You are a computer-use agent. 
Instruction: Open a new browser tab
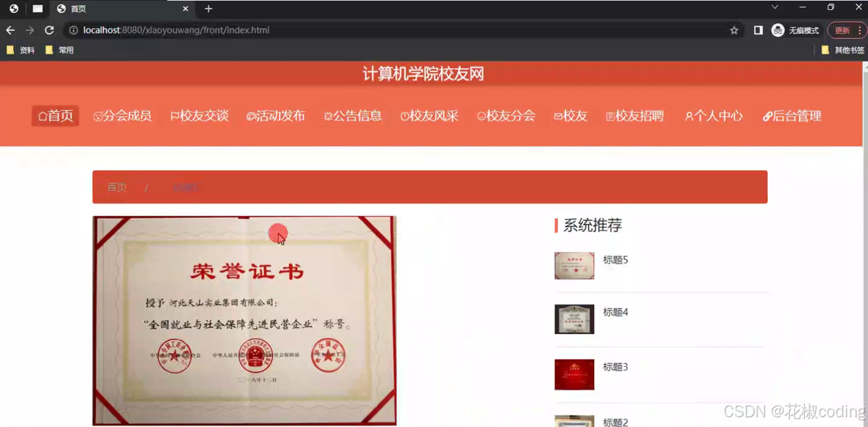pos(208,9)
